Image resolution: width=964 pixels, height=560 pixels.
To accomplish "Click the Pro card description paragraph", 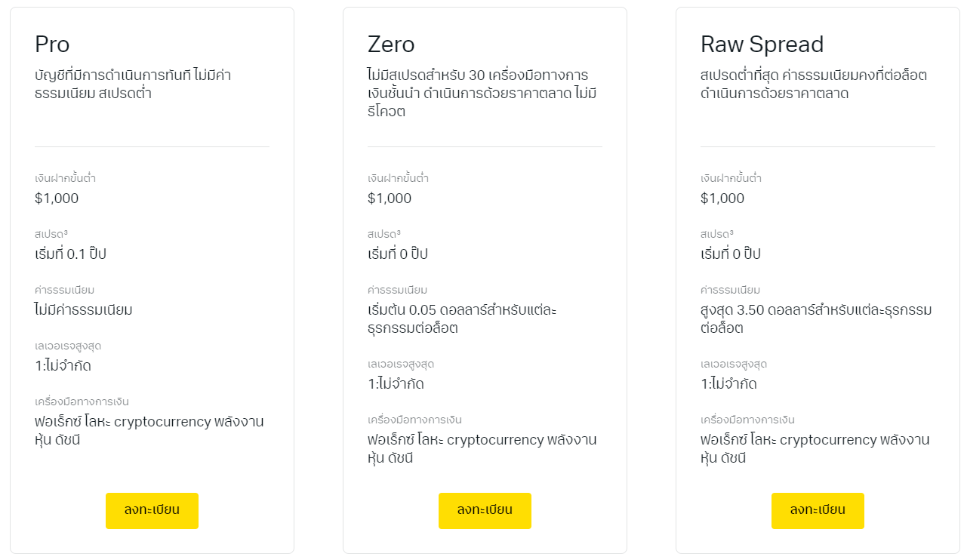I will (134, 85).
